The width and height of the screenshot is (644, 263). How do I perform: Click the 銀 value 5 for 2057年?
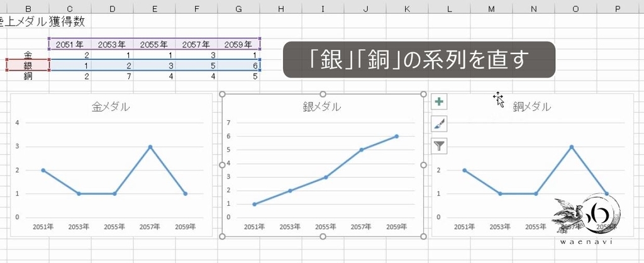point(196,65)
